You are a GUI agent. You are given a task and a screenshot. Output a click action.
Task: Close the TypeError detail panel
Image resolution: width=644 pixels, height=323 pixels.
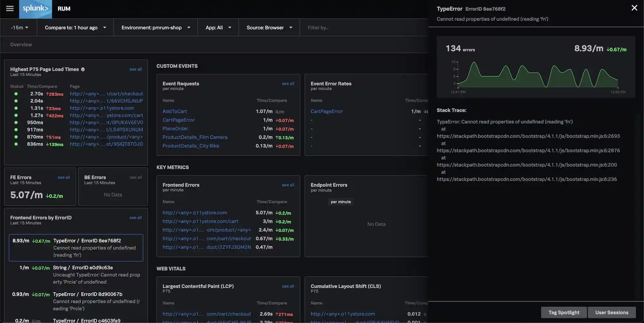[x=634, y=8]
